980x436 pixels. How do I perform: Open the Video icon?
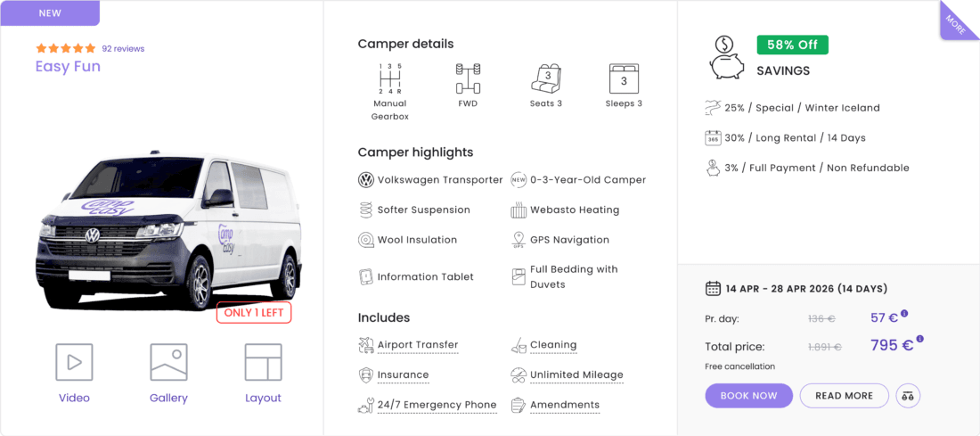[x=74, y=362]
